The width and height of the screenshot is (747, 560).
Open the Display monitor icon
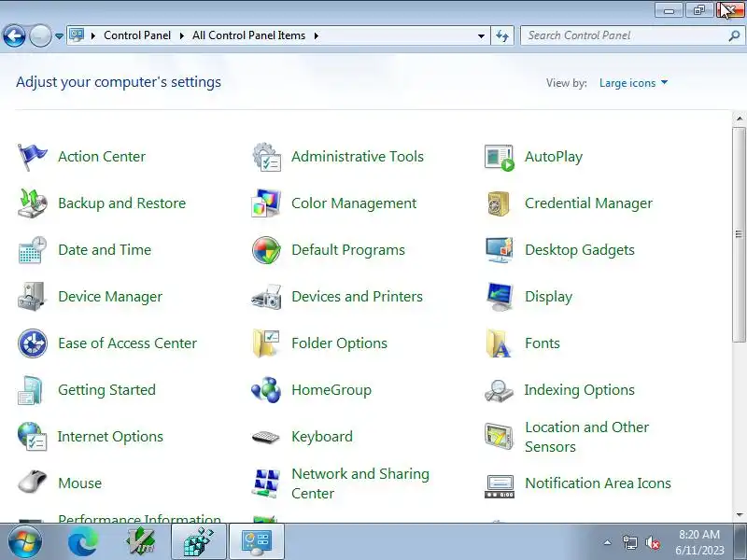coord(499,297)
